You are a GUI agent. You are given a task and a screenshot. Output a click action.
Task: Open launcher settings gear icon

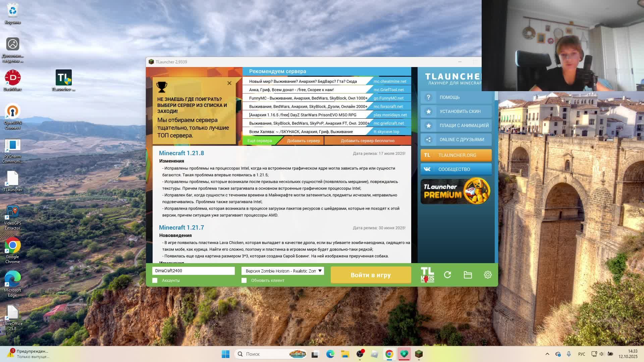(488, 275)
